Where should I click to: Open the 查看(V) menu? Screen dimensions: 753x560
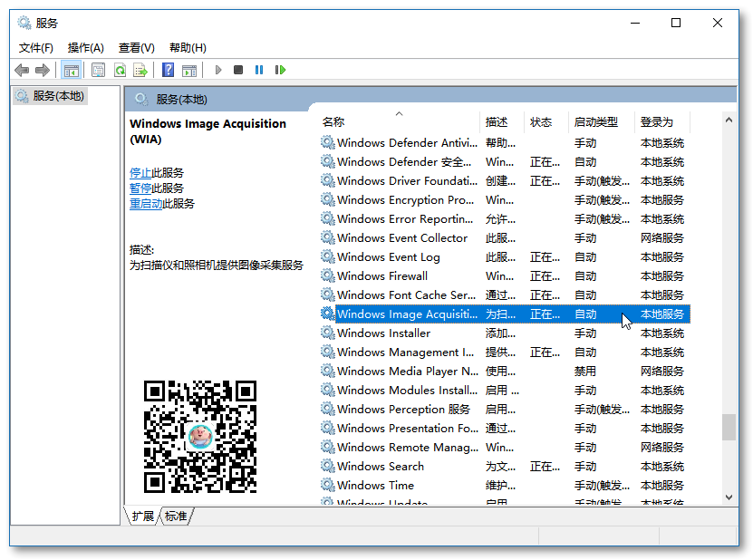point(137,47)
